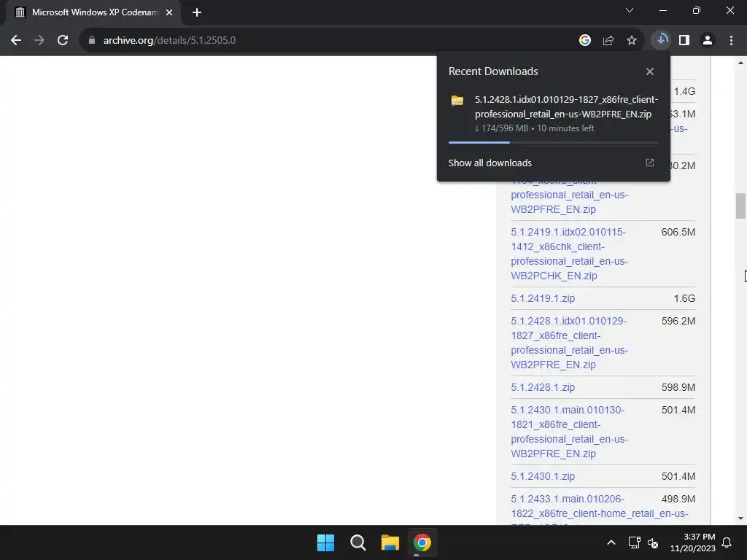Open taskbar Search
Image resolution: width=747 pixels, height=560 pixels.
pos(357,542)
